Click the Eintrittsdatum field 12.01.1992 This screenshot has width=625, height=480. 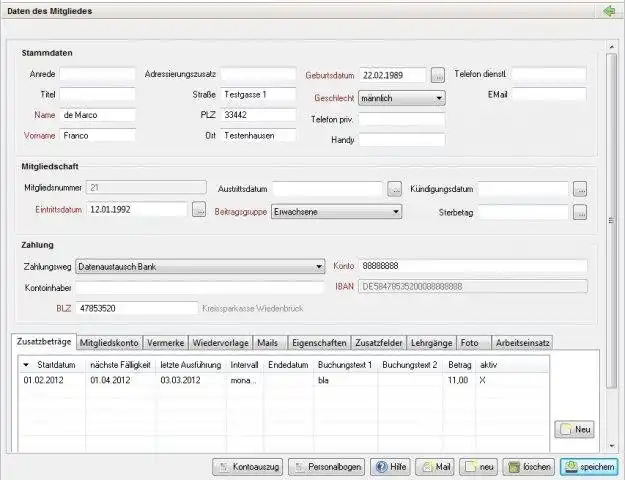(137, 209)
